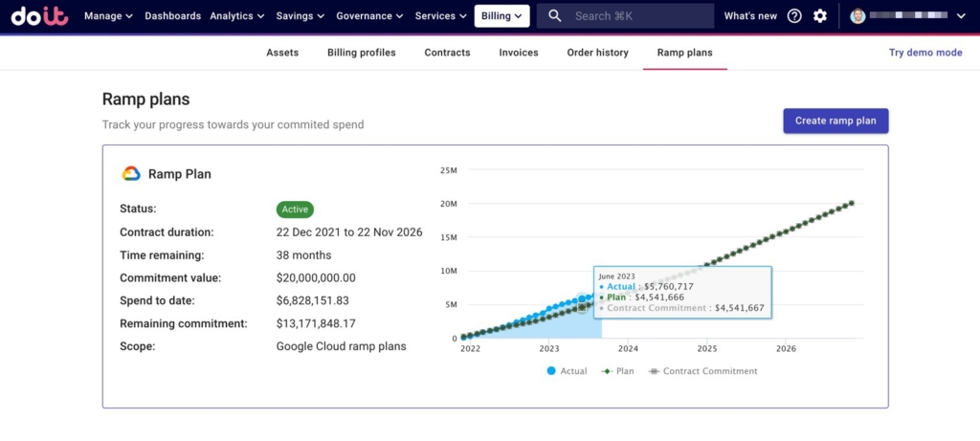Click the Search input field

[636, 16]
